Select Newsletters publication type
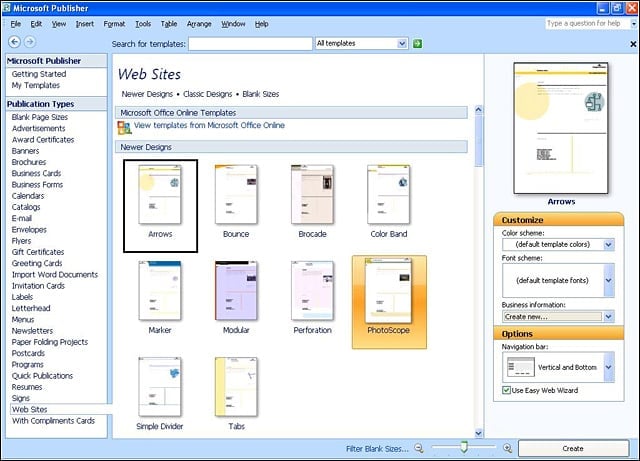The height and width of the screenshot is (461, 640). pos(32,331)
